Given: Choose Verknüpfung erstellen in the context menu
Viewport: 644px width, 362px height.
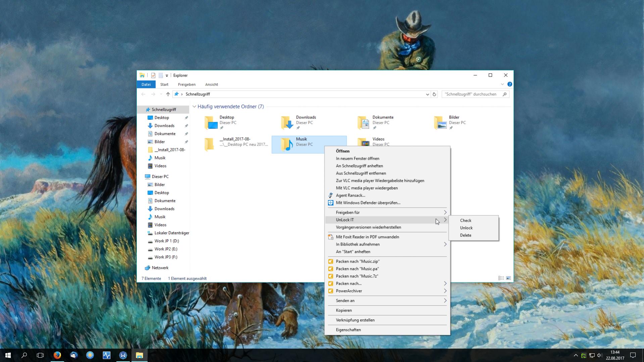Looking at the screenshot, I should [388, 320].
